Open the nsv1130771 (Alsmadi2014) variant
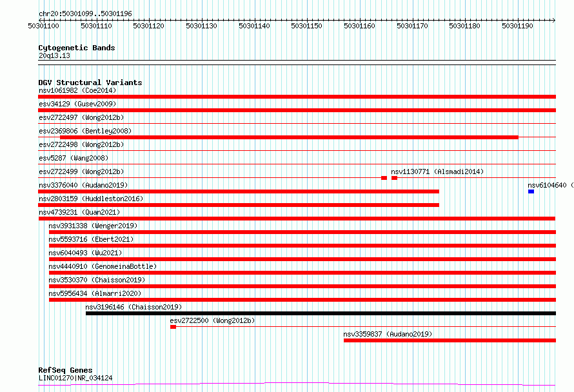 [x=437, y=171]
